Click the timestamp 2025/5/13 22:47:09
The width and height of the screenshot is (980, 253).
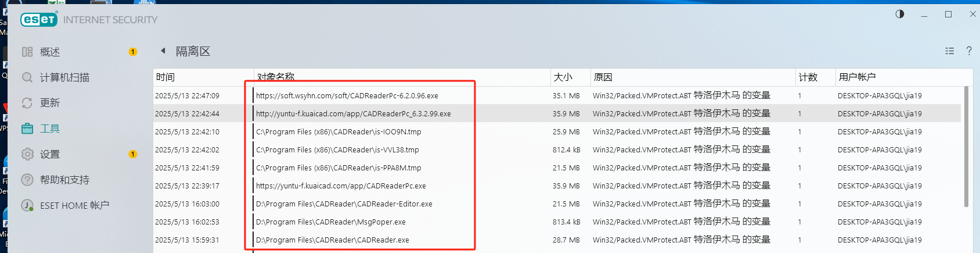point(187,95)
